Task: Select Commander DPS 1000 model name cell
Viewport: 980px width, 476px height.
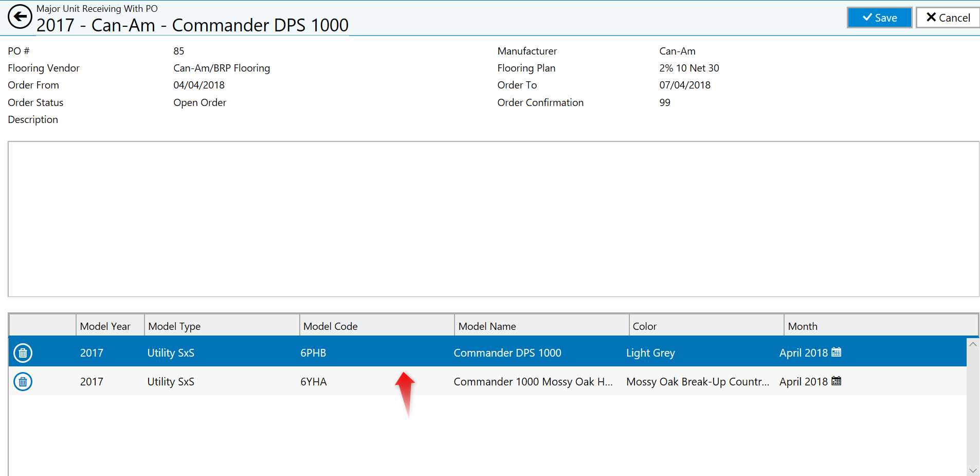Action: [507, 353]
